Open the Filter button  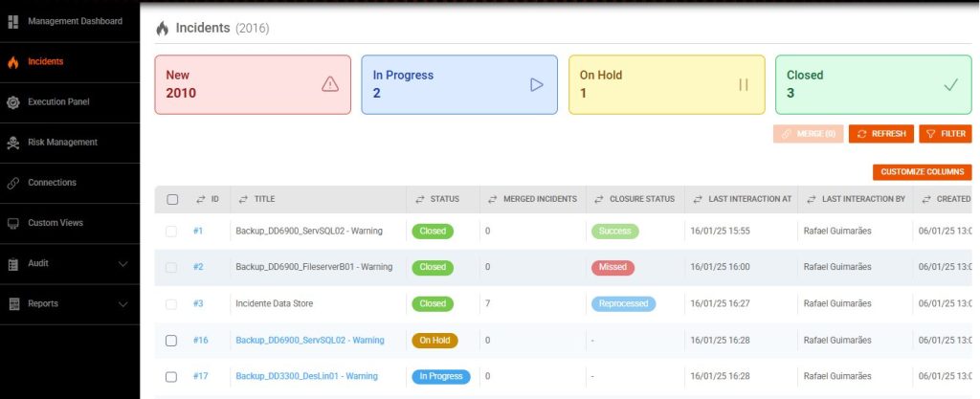pyautogui.click(x=946, y=134)
